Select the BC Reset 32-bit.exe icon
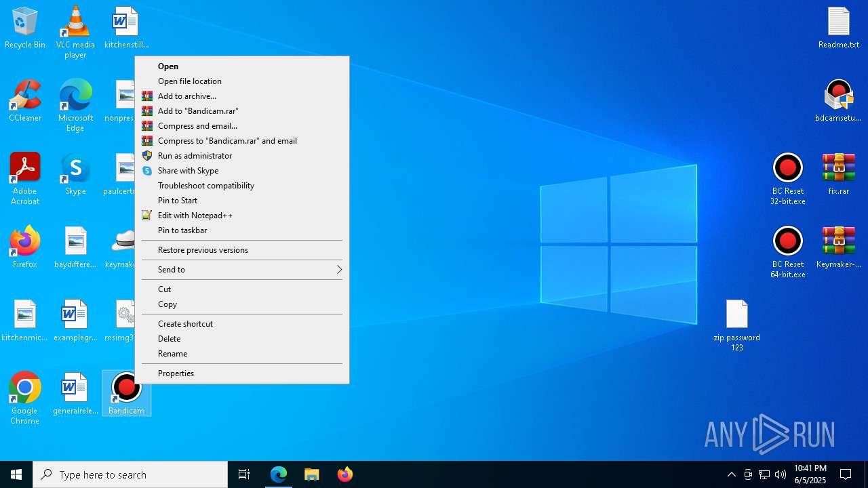The width and height of the screenshot is (868, 488). click(788, 178)
